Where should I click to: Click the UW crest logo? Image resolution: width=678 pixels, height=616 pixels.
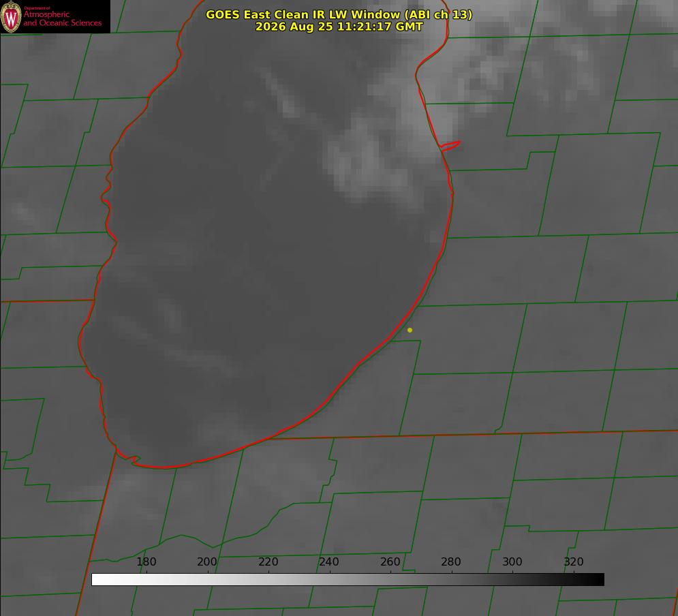pyautogui.click(x=11, y=17)
